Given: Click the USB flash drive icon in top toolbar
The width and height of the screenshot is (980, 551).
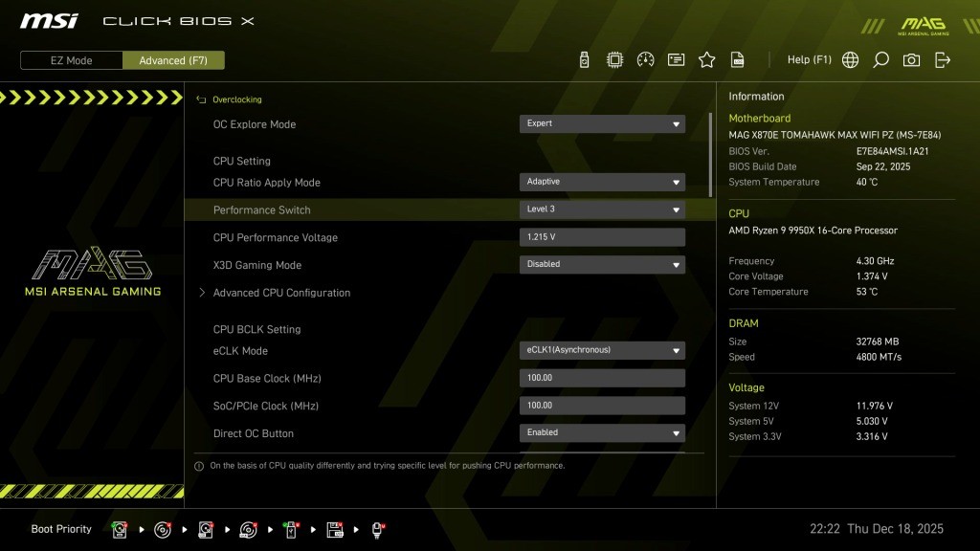Looking at the screenshot, I should pos(585,60).
